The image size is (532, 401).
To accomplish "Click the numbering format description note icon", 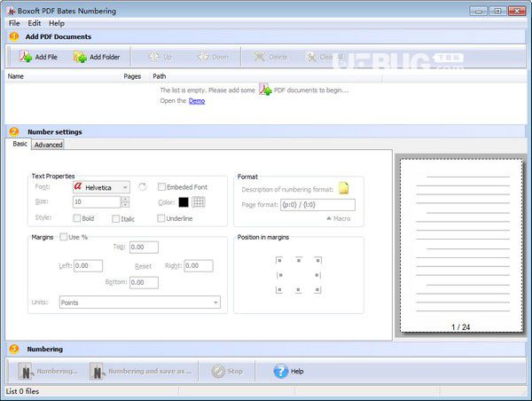I will click(344, 188).
